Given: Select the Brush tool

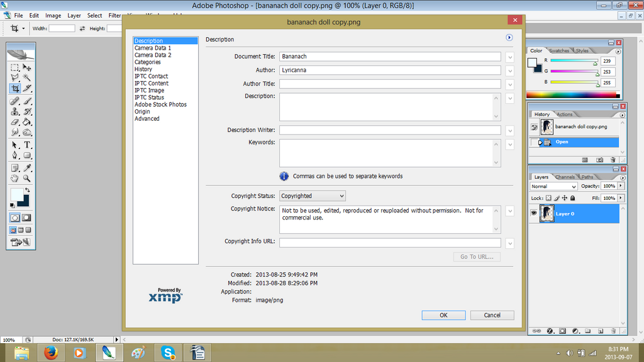Looking at the screenshot, I should [x=27, y=101].
